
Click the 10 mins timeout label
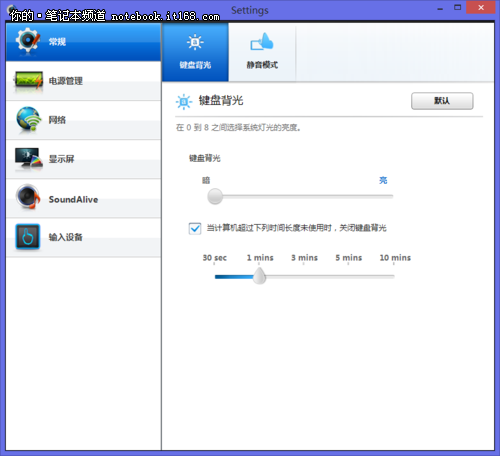(x=395, y=258)
